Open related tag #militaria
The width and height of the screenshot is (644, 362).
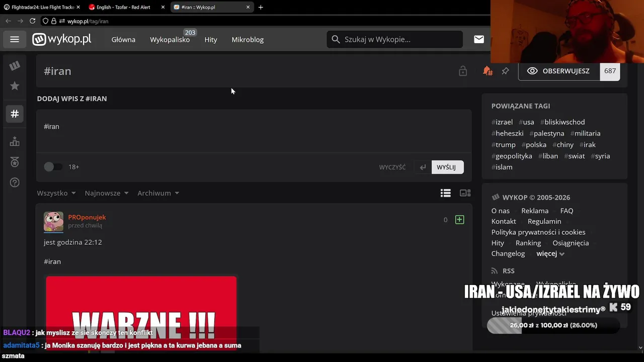coord(585,133)
